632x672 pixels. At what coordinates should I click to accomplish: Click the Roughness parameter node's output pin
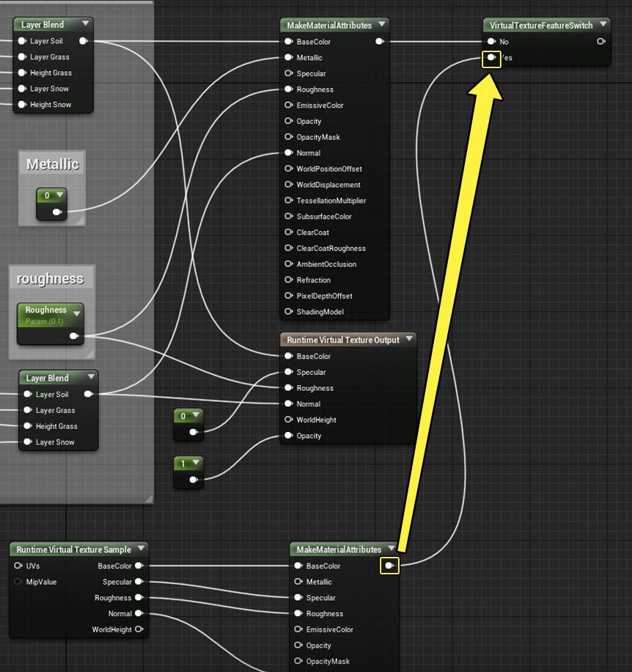(74, 336)
